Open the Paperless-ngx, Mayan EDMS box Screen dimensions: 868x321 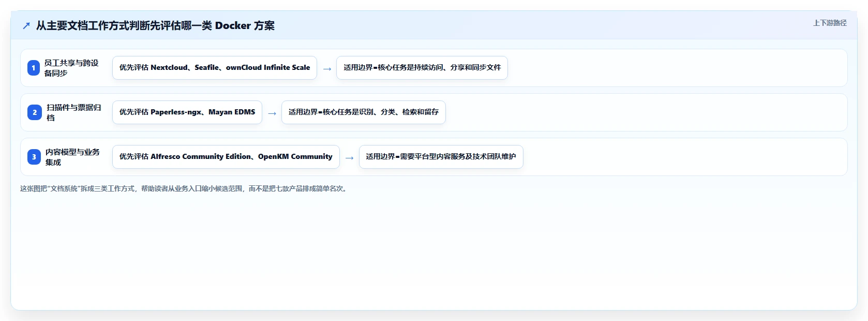tap(187, 112)
